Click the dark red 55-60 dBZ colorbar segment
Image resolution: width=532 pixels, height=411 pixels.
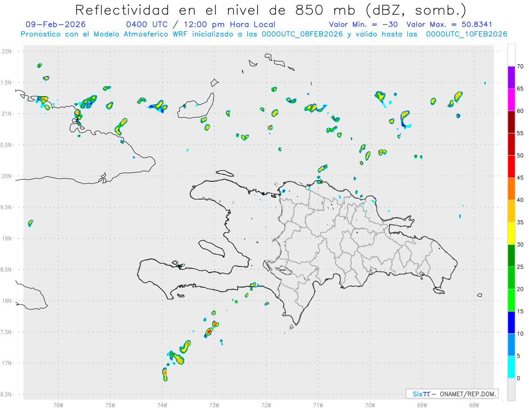pos(511,122)
